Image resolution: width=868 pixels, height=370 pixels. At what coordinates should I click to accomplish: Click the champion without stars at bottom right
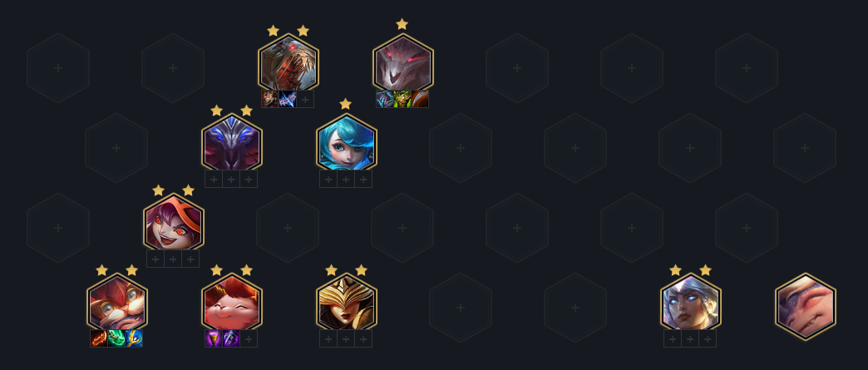806,306
